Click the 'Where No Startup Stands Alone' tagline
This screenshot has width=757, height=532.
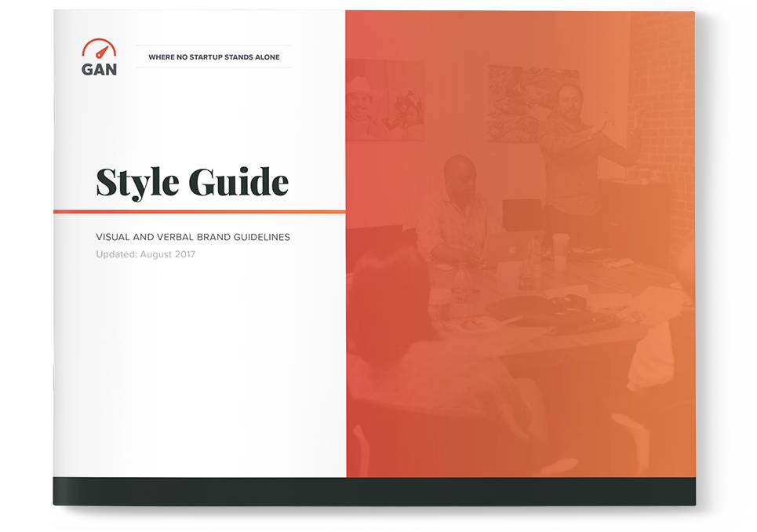click(x=214, y=57)
